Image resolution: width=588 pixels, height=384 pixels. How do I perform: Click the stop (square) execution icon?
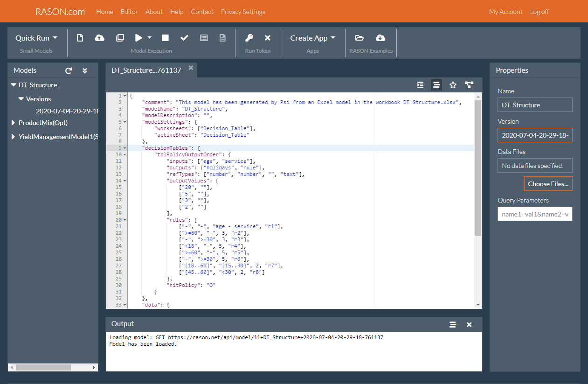click(165, 38)
